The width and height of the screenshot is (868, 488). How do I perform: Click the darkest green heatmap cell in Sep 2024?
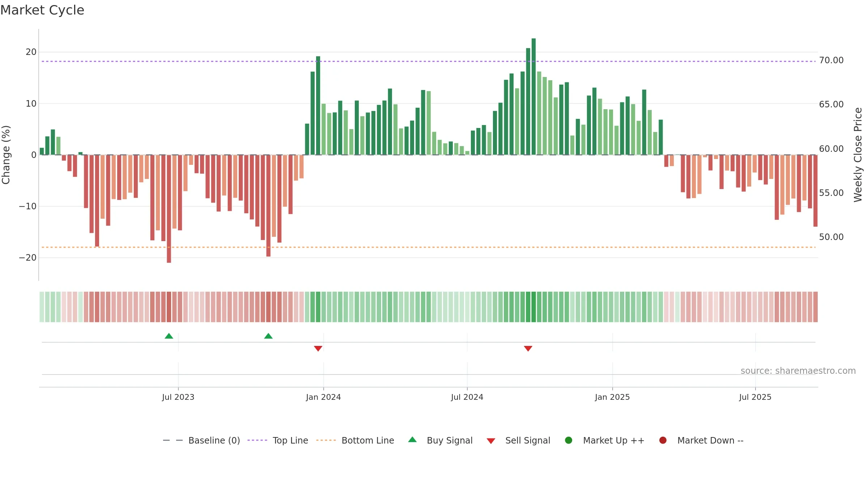tap(533, 307)
